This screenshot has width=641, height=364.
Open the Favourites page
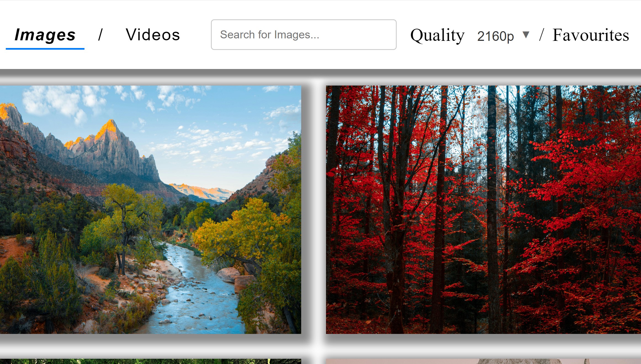point(590,35)
